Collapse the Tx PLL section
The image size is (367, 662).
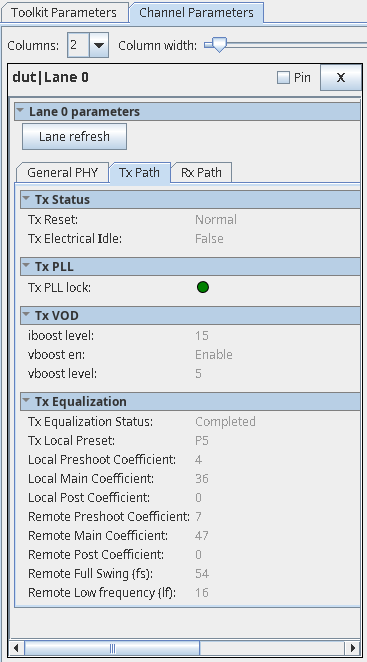click(26, 266)
